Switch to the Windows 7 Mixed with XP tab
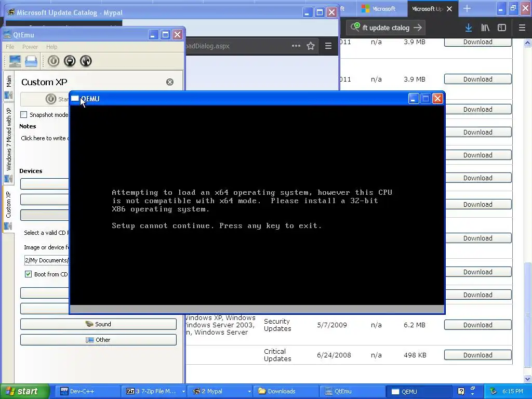This screenshot has width=532, height=399. coord(9,144)
